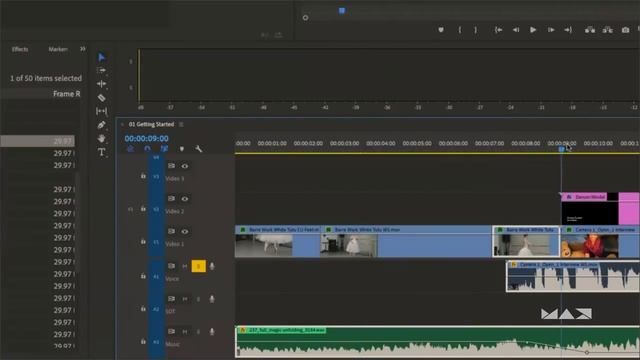Screen dimensions: 640x360
Task: Select the Slip tool
Action: tap(102, 111)
